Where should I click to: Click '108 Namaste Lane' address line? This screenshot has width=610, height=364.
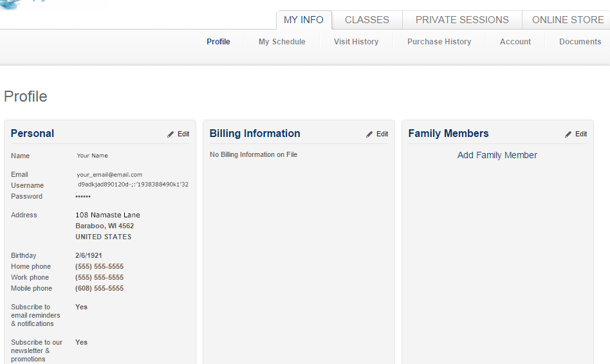pyautogui.click(x=107, y=215)
